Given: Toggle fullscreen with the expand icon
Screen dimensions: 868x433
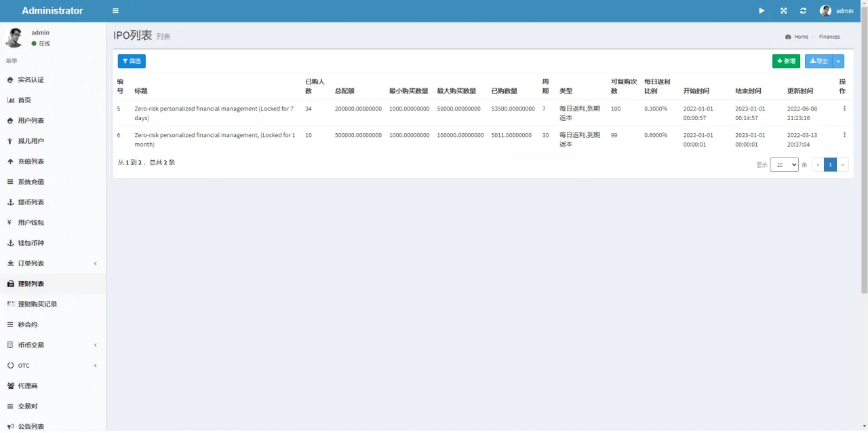Looking at the screenshot, I should pos(783,11).
